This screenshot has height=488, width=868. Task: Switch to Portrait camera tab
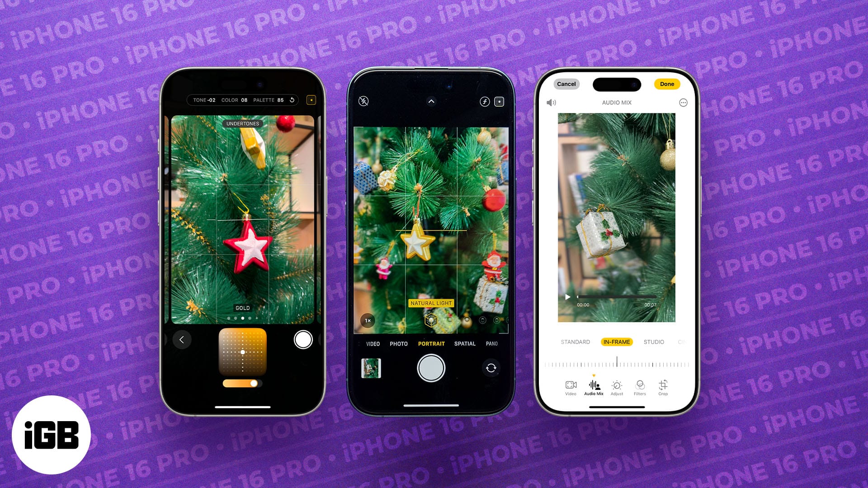coord(430,344)
